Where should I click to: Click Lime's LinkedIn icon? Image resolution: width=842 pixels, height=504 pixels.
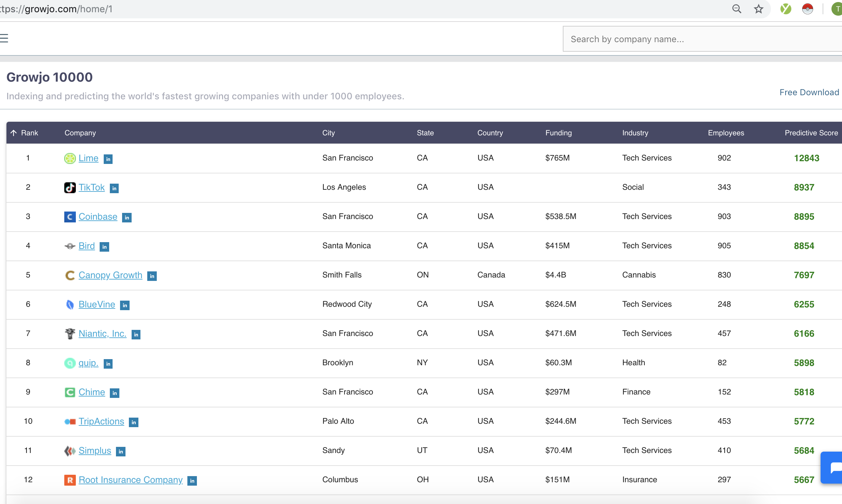[108, 159]
